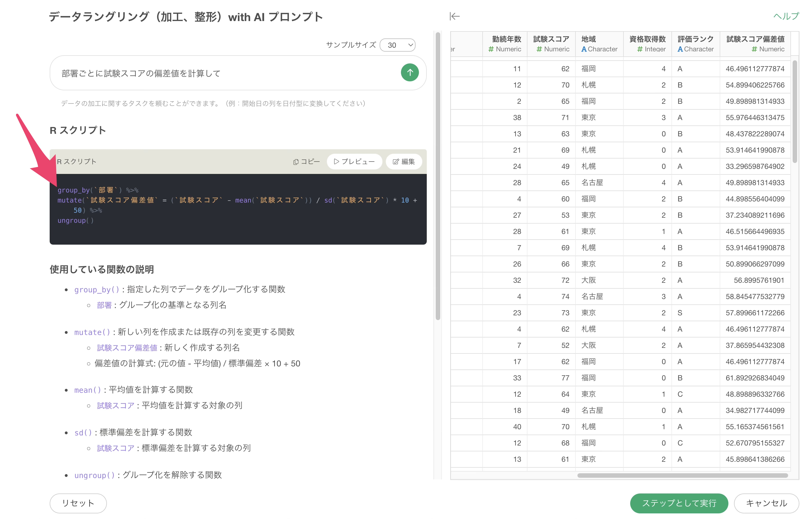This screenshot has height=519, width=812.
Task: Collapse panel with left arrow icon
Action: pyautogui.click(x=455, y=16)
